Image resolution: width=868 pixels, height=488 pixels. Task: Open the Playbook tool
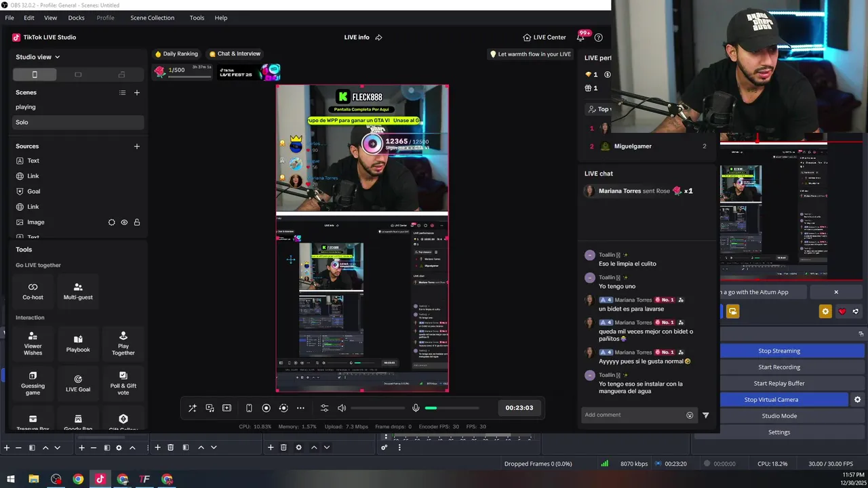tap(78, 344)
